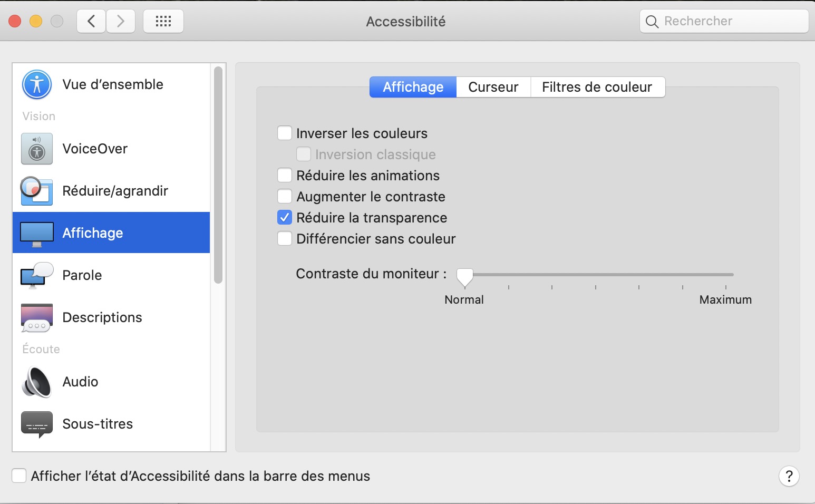Open help with the question mark button
815x504 pixels.
(789, 476)
